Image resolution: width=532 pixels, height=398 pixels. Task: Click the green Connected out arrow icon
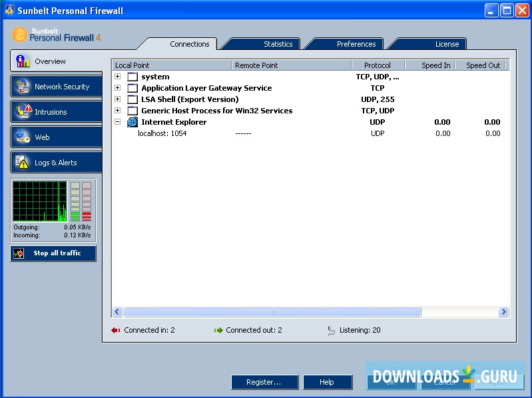pos(218,330)
